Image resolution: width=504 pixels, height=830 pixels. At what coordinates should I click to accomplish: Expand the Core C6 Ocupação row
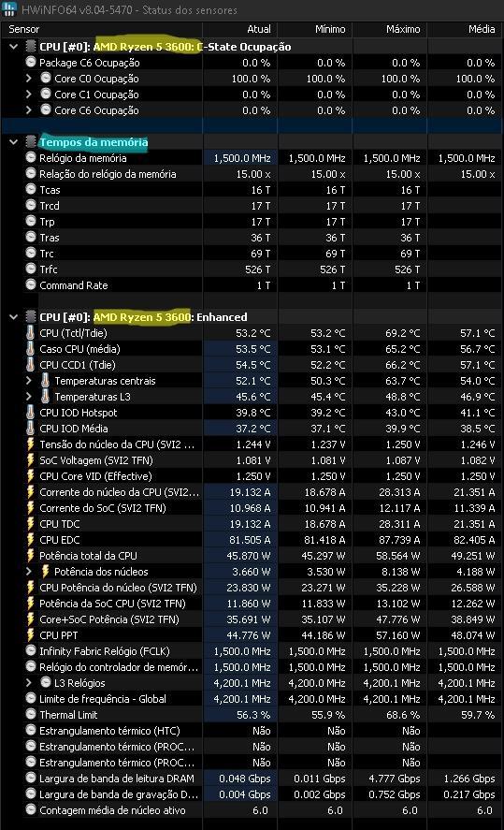tap(29, 110)
